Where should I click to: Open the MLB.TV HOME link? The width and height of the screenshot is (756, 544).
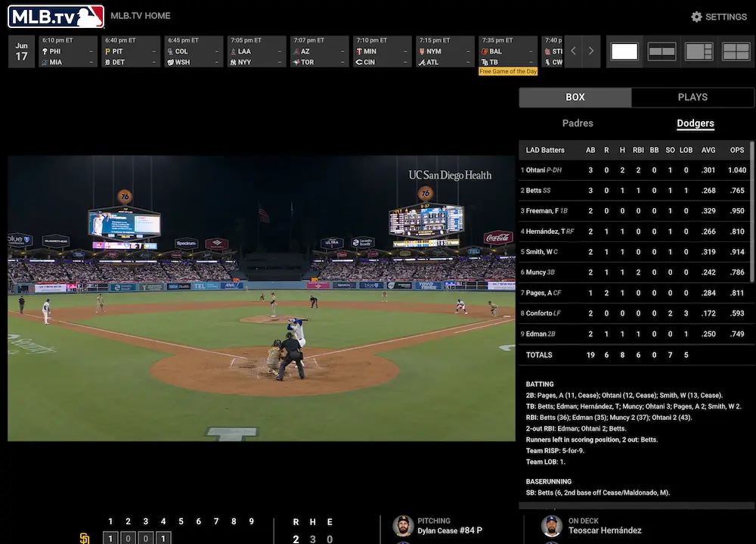140,16
